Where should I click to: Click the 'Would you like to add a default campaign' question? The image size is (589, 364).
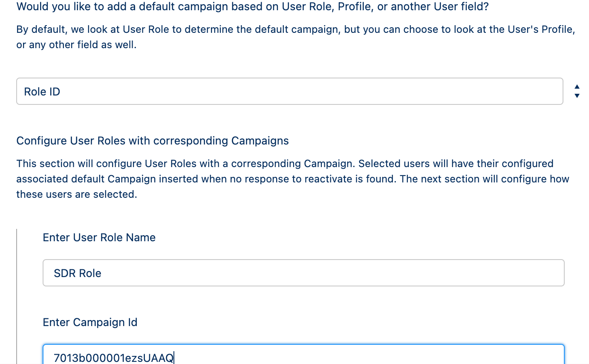pyautogui.click(x=252, y=6)
